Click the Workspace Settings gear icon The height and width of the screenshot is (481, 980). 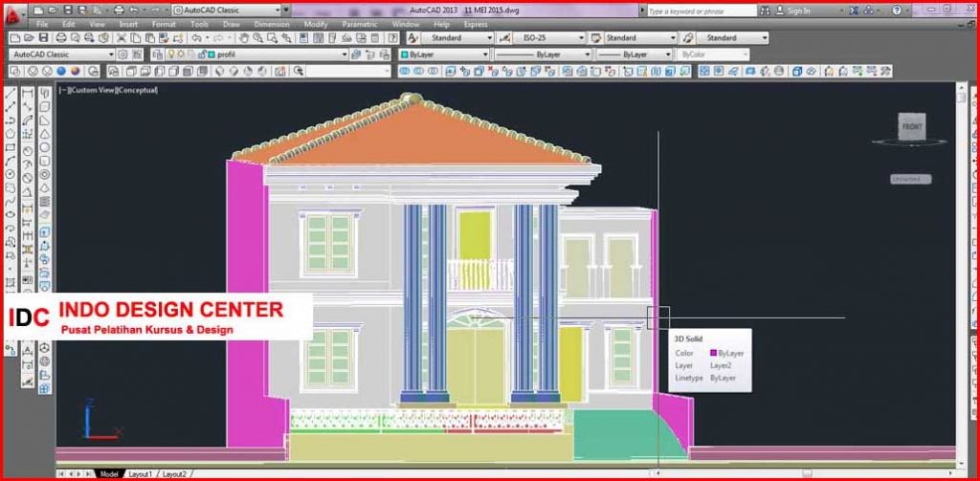click(123, 55)
